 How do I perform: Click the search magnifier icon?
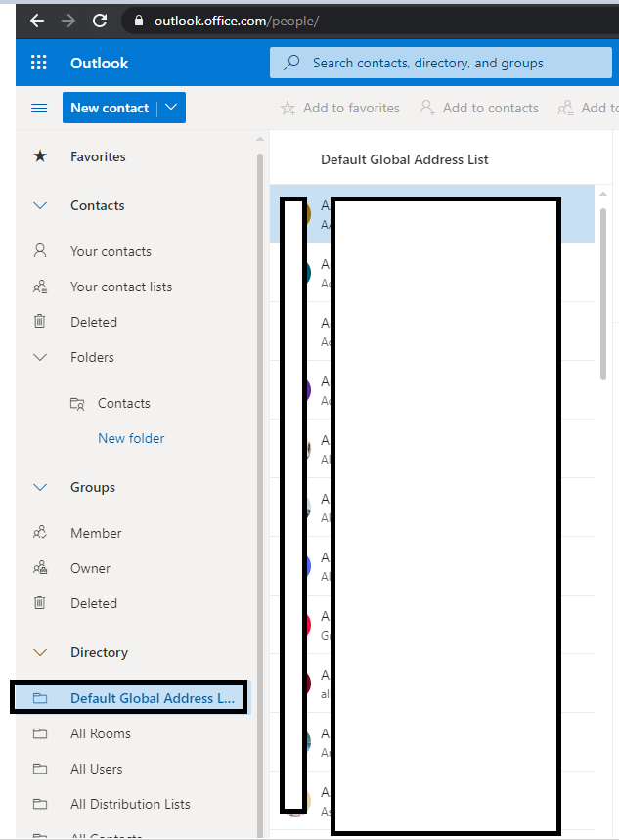[291, 63]
